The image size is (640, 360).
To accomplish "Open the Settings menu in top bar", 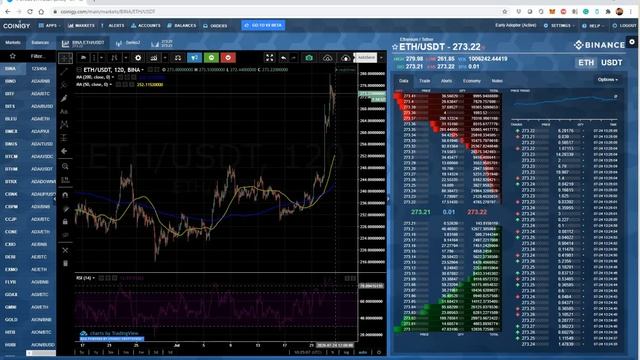I will click(559, 25).
